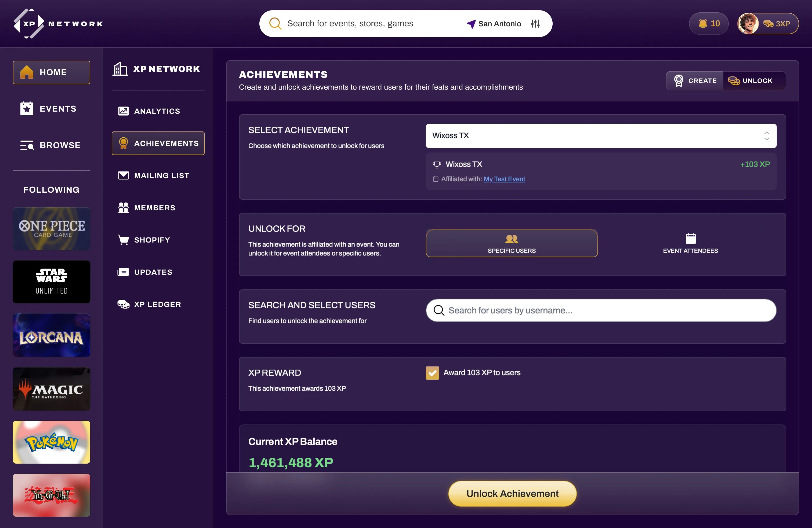Expand the Wixoss TX achievement dropdown

tap(601, 136)
